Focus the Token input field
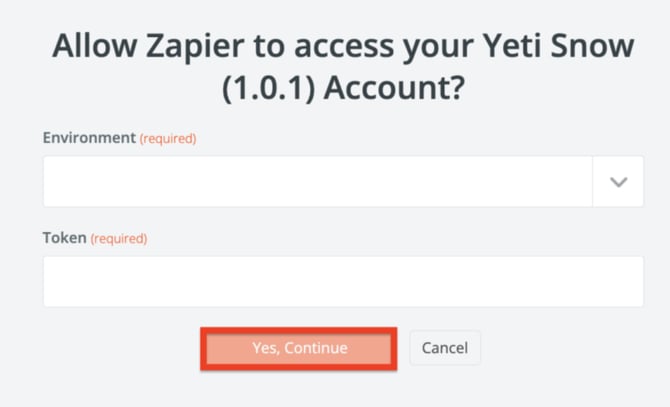The image size is (670, 407). tap(343, 281)
